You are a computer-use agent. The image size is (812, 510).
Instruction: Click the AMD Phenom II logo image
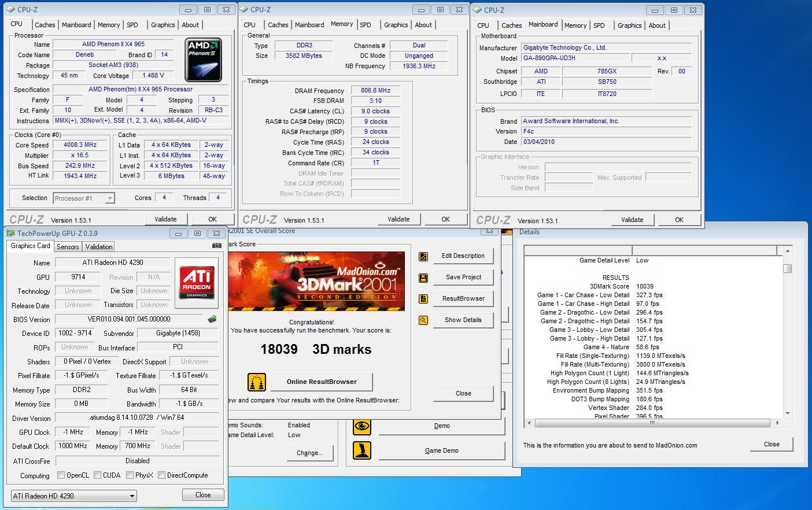tap(203, 60)
